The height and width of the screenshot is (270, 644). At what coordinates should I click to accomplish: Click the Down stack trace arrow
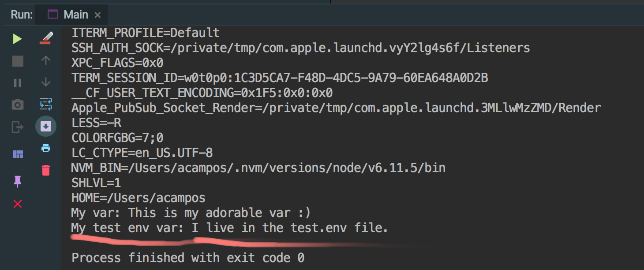click(46, 82)
